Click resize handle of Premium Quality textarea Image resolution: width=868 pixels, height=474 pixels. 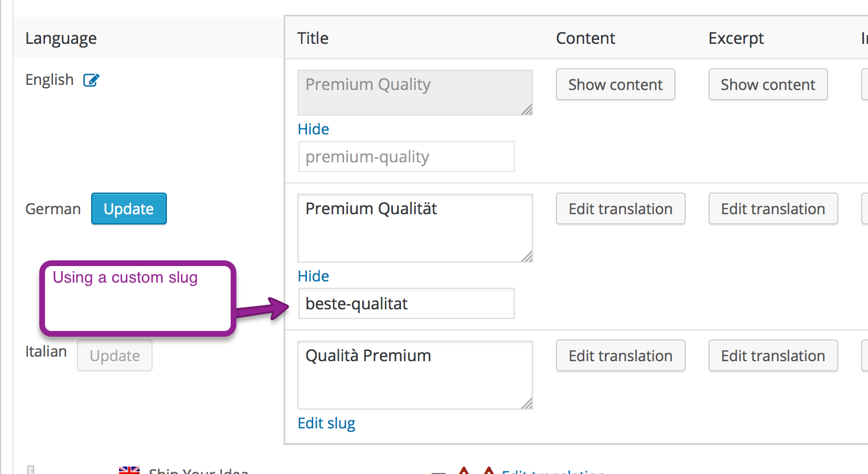click(x=527, y=109)
